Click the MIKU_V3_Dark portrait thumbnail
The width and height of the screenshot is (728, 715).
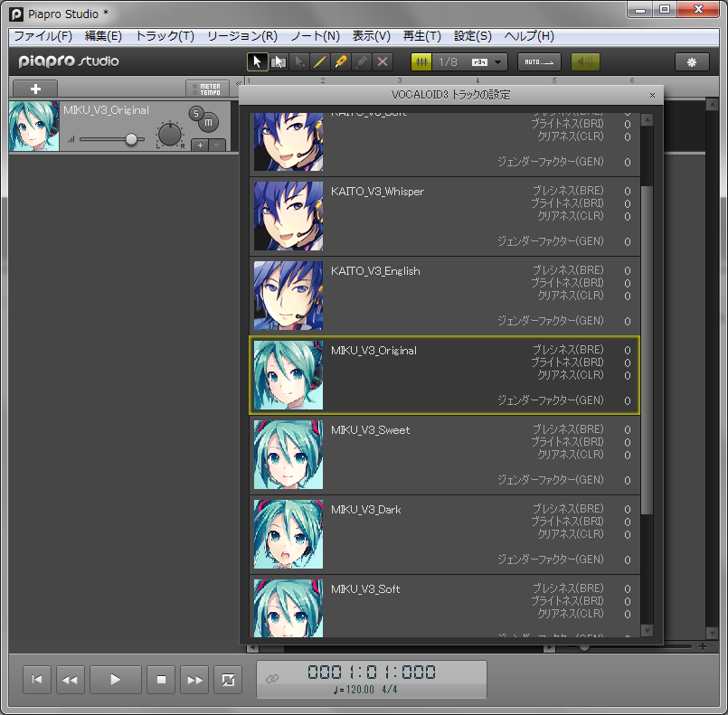point(288,534)
